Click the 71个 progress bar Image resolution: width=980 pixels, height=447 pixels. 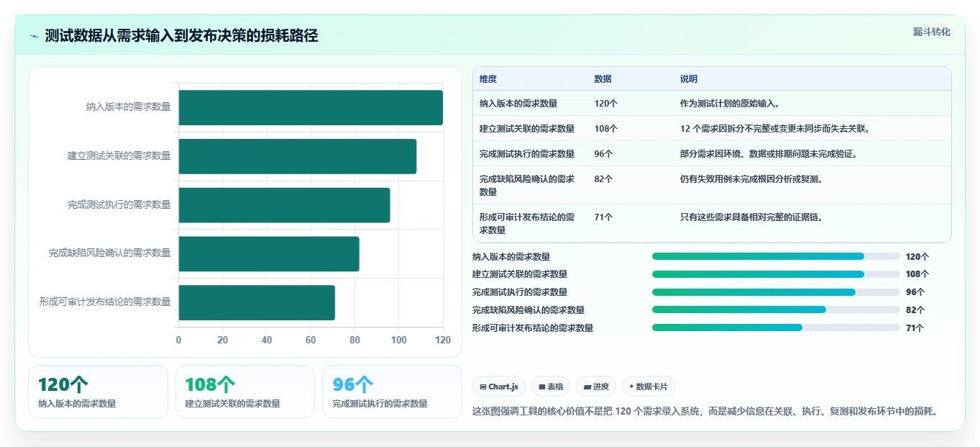click(x=776, y=328)
